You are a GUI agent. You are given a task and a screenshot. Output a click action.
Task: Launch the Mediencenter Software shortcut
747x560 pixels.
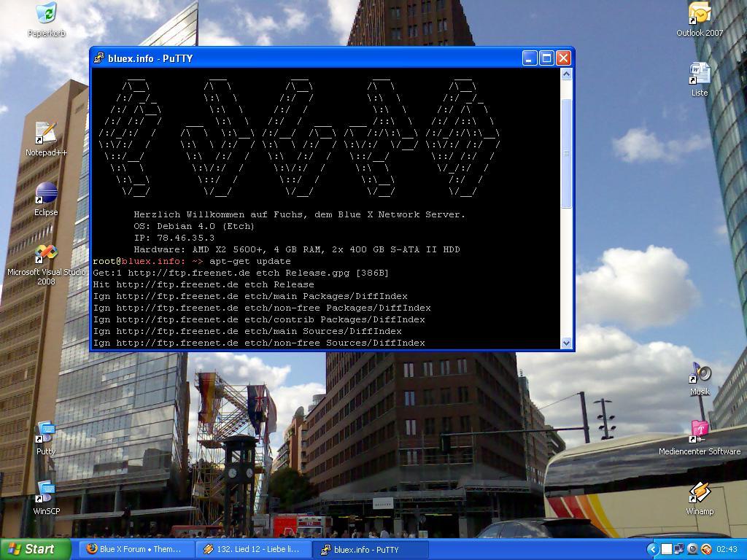tap(699, 432)
